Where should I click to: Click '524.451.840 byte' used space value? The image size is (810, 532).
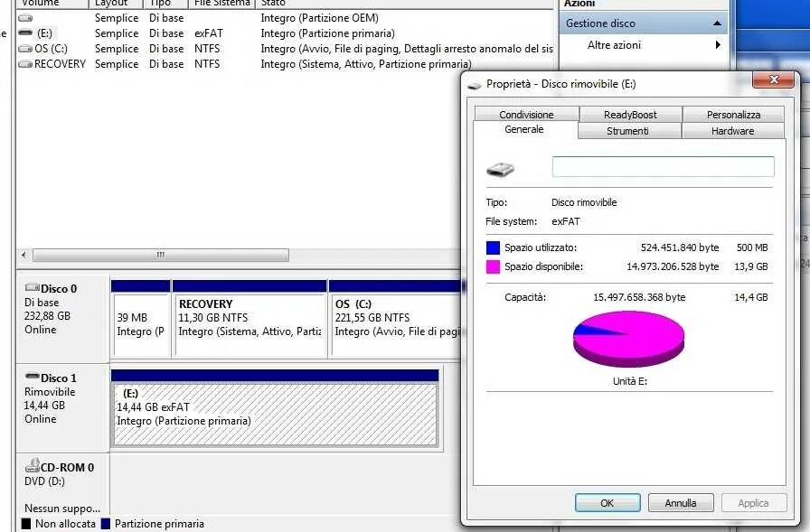pos(680,247)
